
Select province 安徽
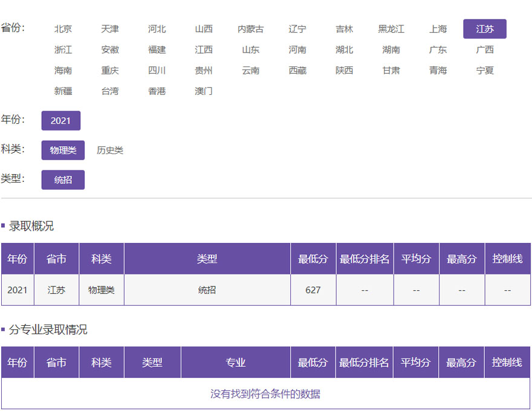(110, 50)
